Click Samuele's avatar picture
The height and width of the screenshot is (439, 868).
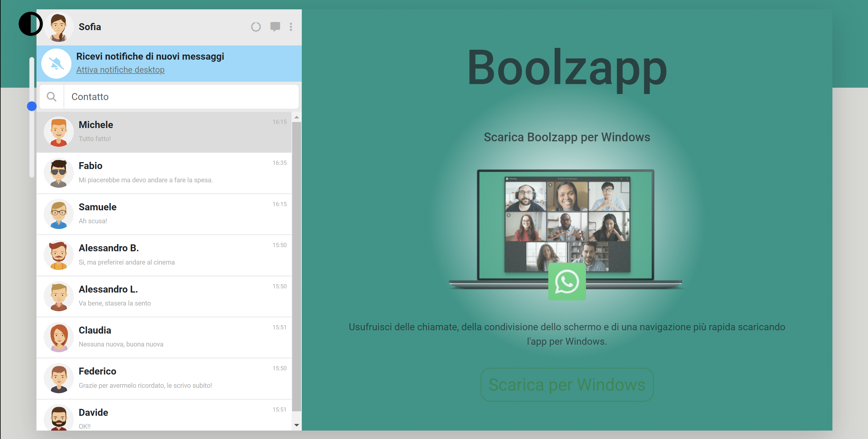tap(58, 214)
